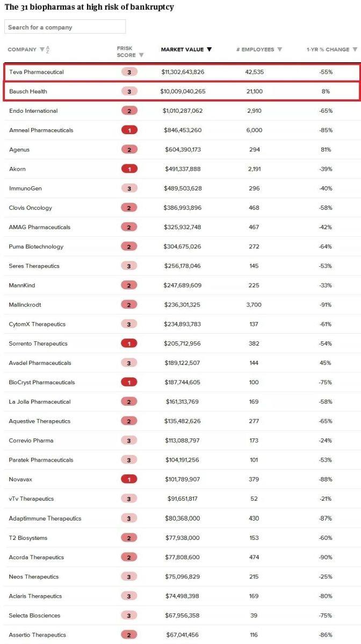
Task: Click the FRISK Score header label
Action: coord(126,52)
